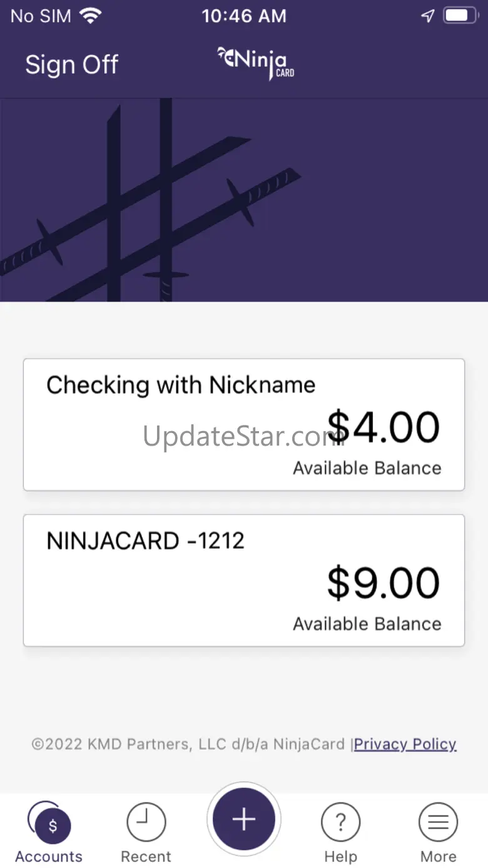
Task: Sign Off from the account
Action: (72, 64)
